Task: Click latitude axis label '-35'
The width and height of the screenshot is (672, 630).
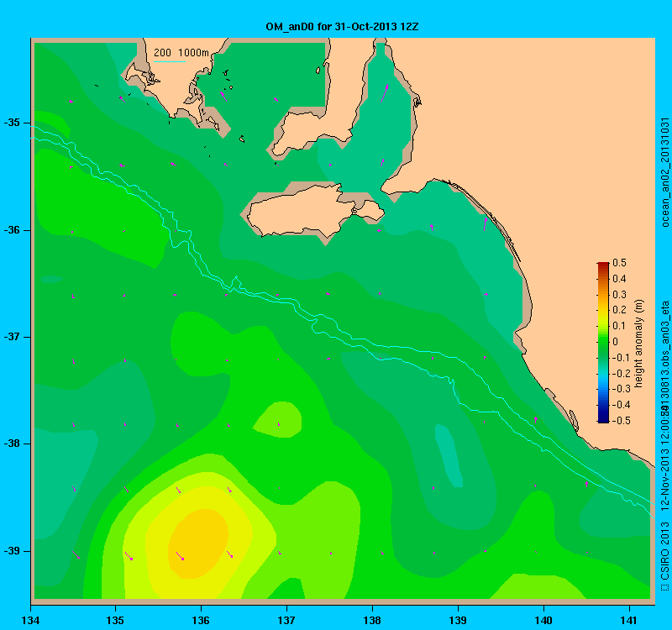Action: 12,123
